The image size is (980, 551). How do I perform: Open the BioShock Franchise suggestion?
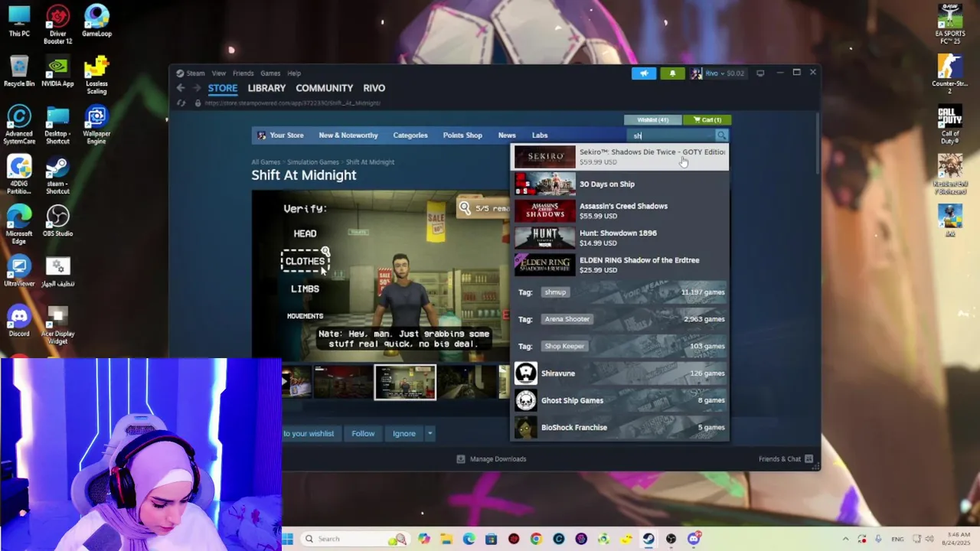click(620, 427)
